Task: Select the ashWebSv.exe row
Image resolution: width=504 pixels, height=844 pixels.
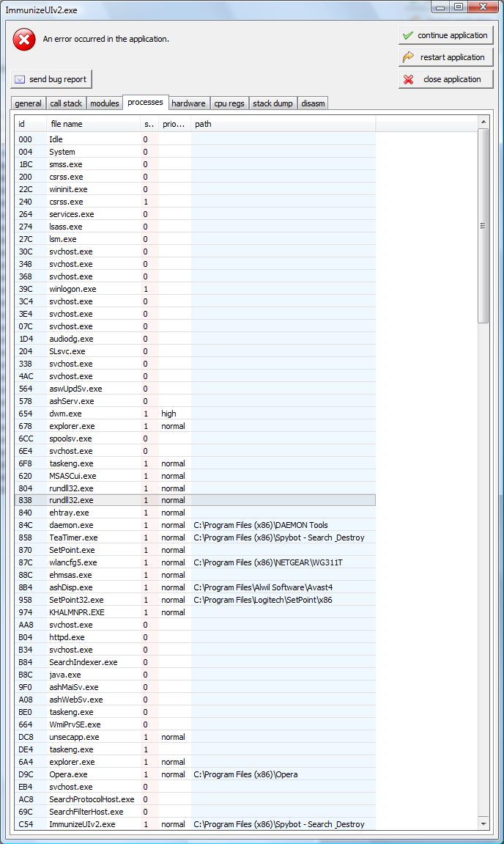Action: pos(196,700)
